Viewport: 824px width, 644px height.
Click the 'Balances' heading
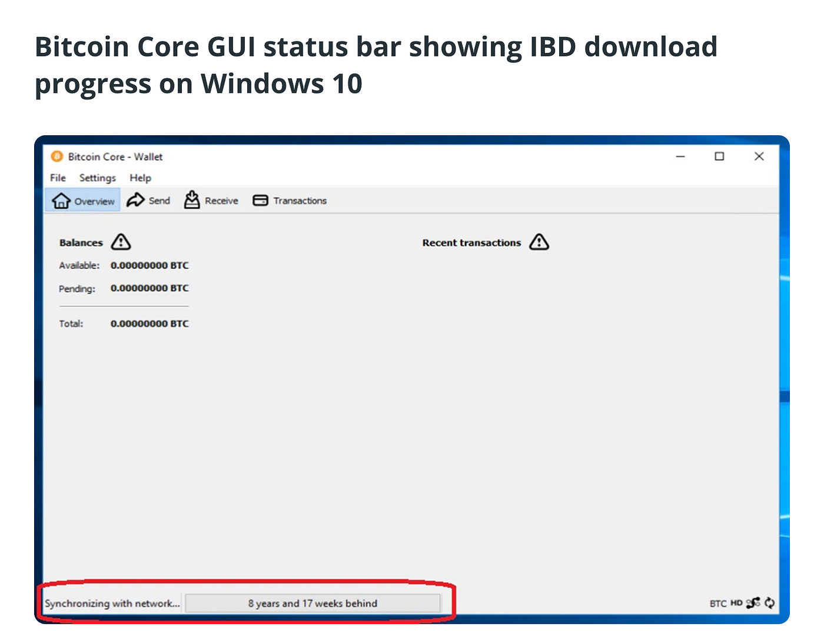click(x=81, y=242)
